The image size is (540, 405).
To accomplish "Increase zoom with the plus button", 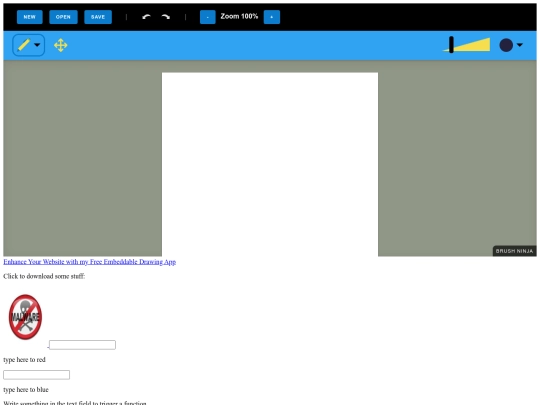I will pyautogui.click(x=272, y=17).
